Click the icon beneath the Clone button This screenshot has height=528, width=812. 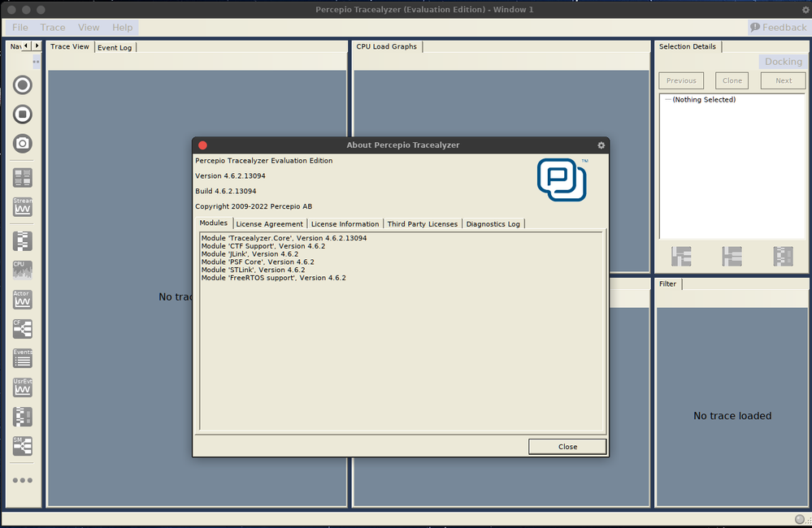tap(732, 256)
